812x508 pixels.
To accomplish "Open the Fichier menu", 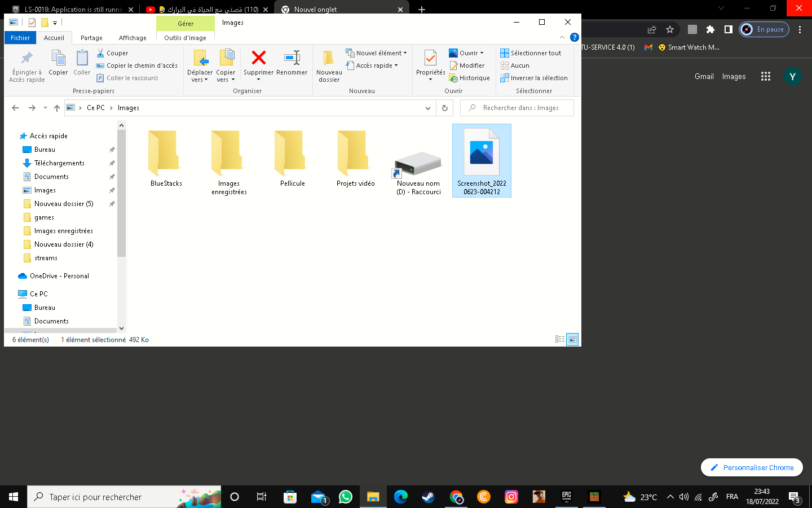I will coord(20,38).
